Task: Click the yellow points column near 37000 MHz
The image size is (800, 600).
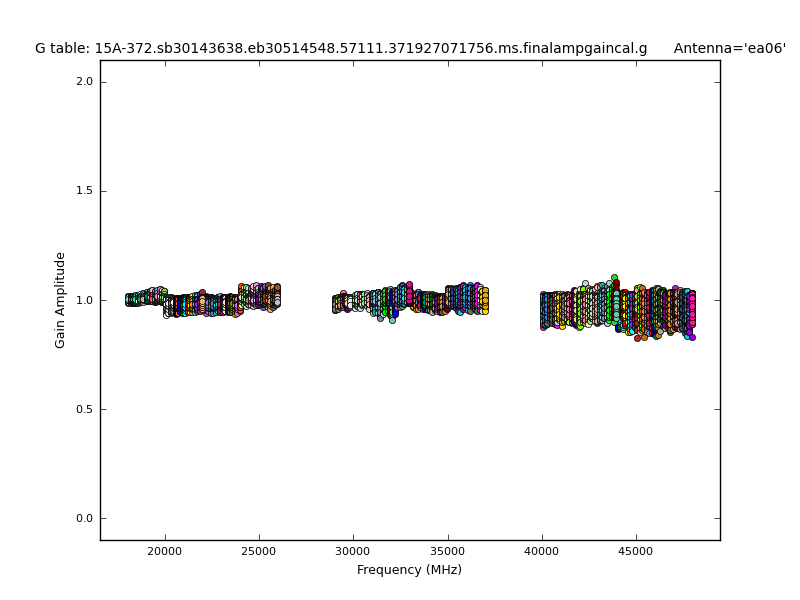Action: click(x=485, y=300)
